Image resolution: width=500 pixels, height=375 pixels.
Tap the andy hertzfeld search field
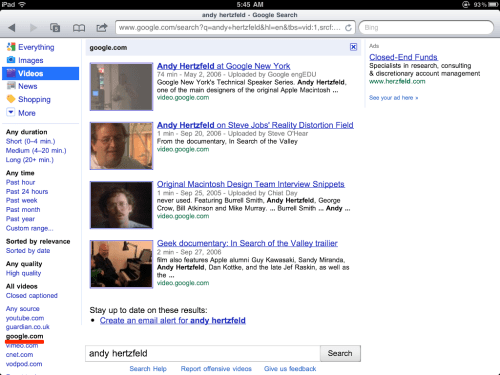pyautogui.click(x=203, y=353)
